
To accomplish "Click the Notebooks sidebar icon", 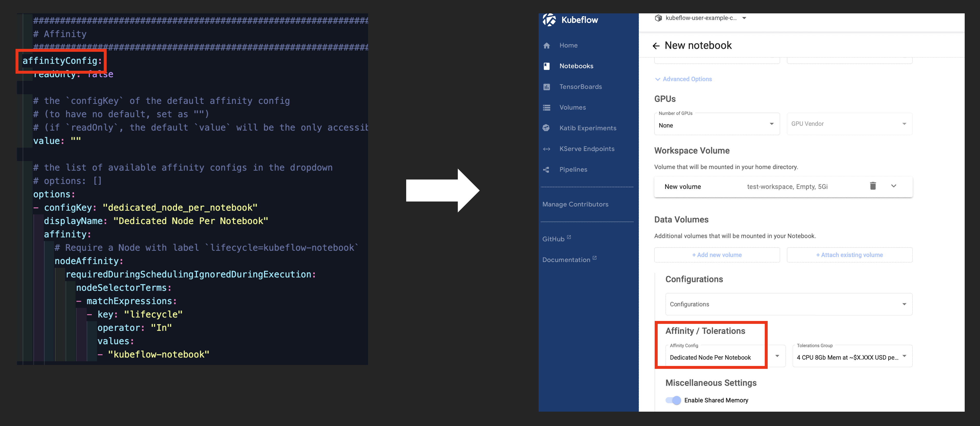I will coord(547,66).
